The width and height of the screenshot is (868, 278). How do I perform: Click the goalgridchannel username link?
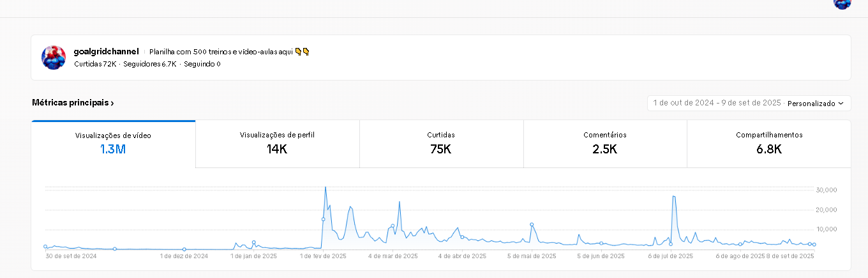(106, 51)
